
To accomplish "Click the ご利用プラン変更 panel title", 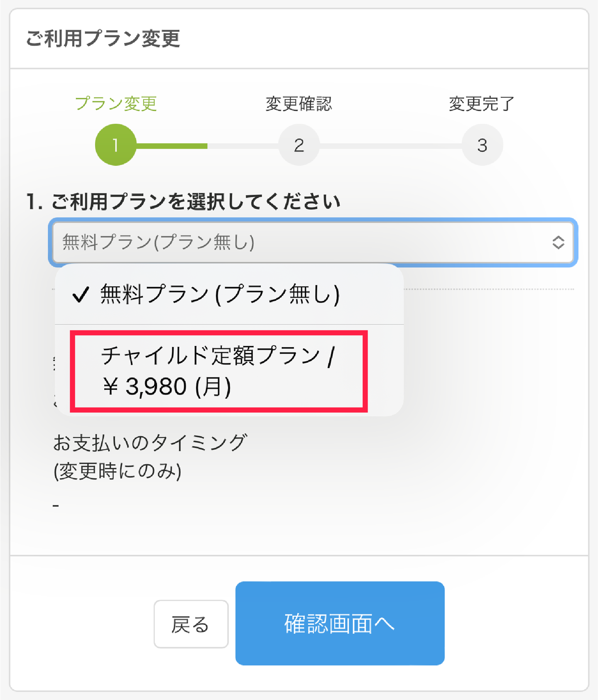I will click(103, 39).
